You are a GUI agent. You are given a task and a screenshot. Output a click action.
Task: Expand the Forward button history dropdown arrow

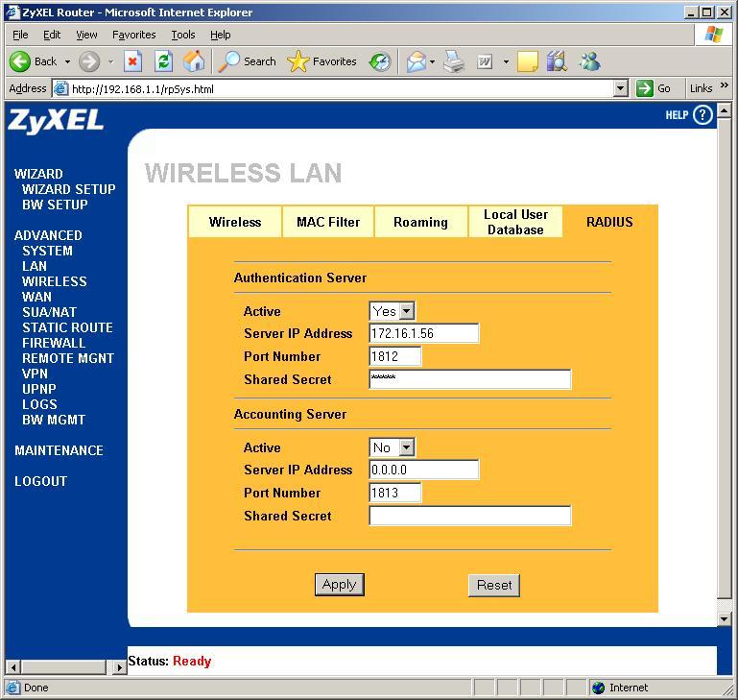(111, 61)
